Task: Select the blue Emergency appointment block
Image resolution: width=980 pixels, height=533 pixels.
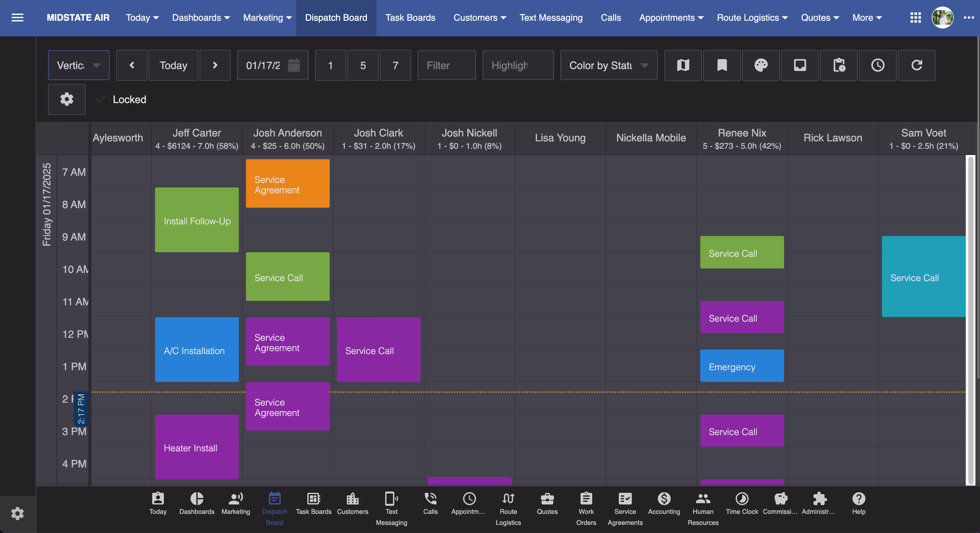Action: [x=741, y=366]
